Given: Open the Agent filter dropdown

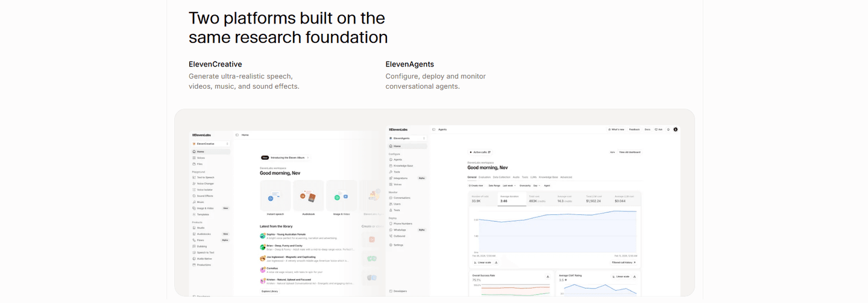Looking at the screenshot, I should click(547, 185).
